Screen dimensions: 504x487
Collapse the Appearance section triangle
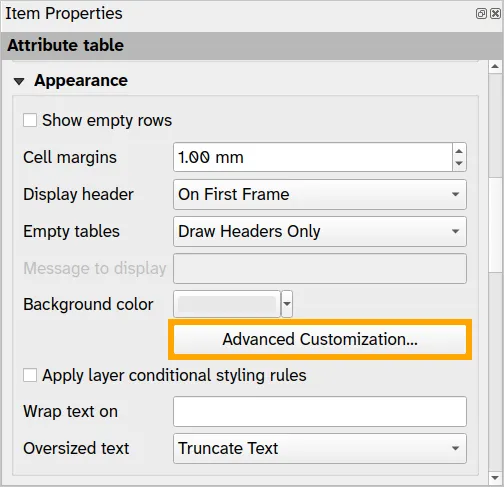[19, 81]
